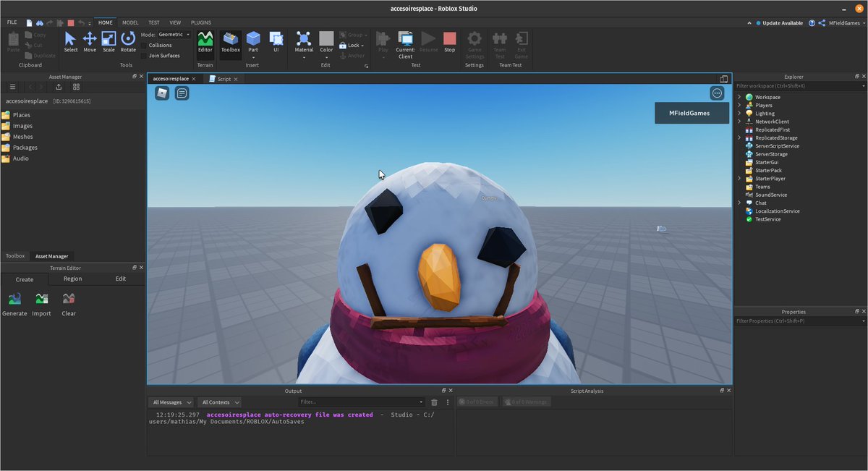Click the binoculars find icon in the quick access bar
Image resolution: width=868 pixels, height=471 pixels.
click(x=40, y=23)
